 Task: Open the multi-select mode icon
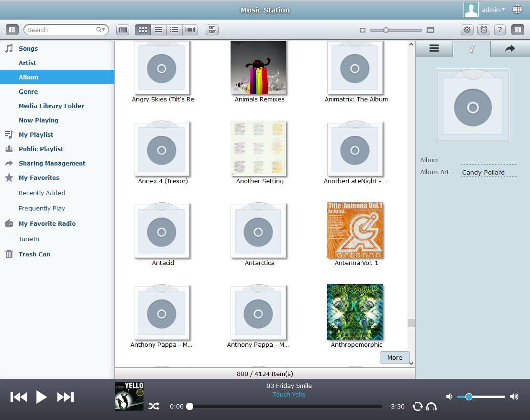pyautogui.click(x=212, y=30)
